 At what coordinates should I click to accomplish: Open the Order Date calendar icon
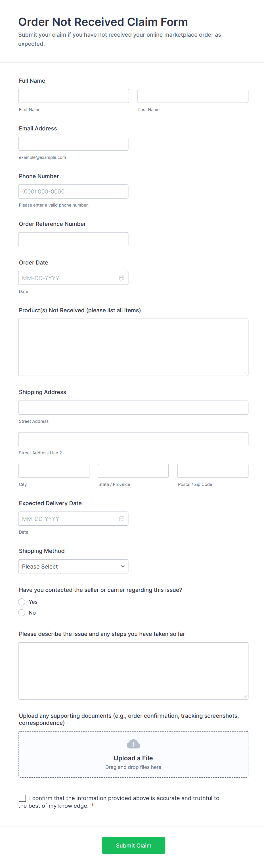[x=121, y=278]
